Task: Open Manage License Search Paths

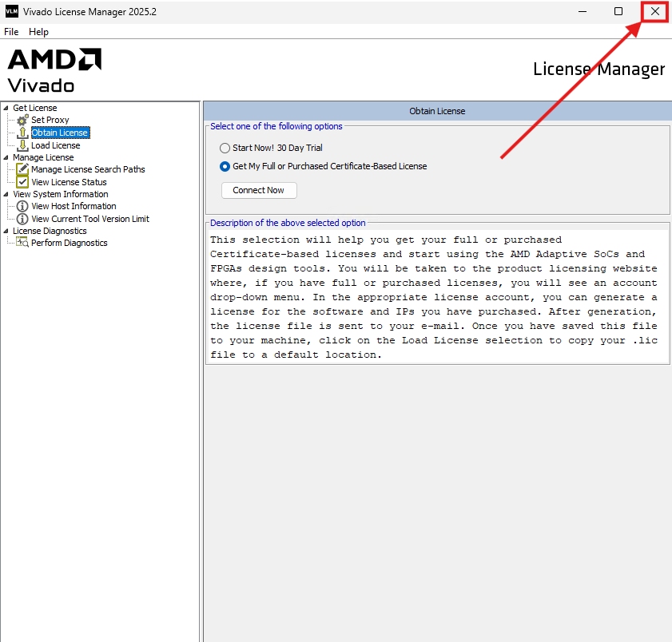Action: coord(88,169)
